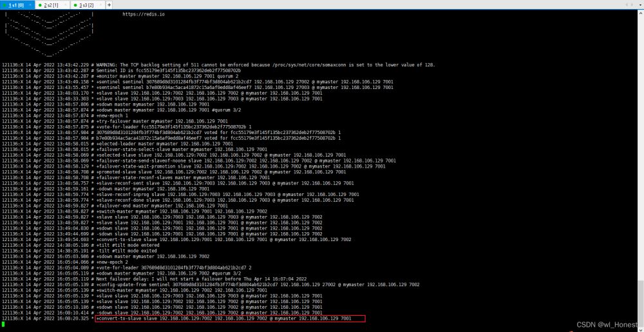The width and height of the screenshot is (644, 332).
Task: Click the tab bar scroll-right arrow
Action: coord(631,5)
